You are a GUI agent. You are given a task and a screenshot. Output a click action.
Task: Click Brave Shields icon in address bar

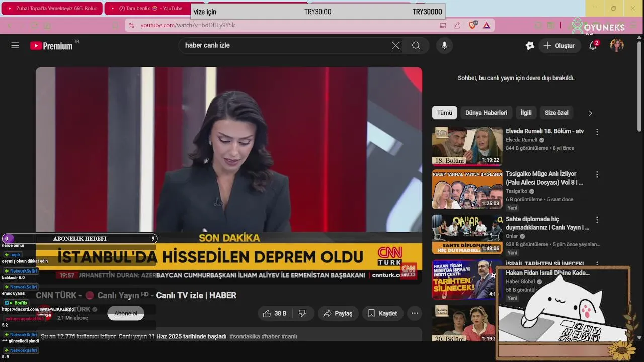tap(473, 25)
